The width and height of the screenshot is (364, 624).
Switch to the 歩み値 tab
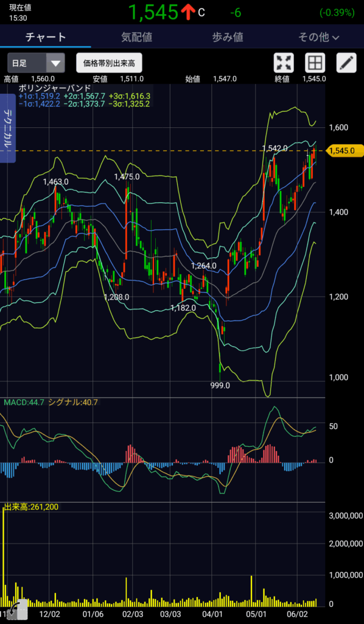(227, 37)
